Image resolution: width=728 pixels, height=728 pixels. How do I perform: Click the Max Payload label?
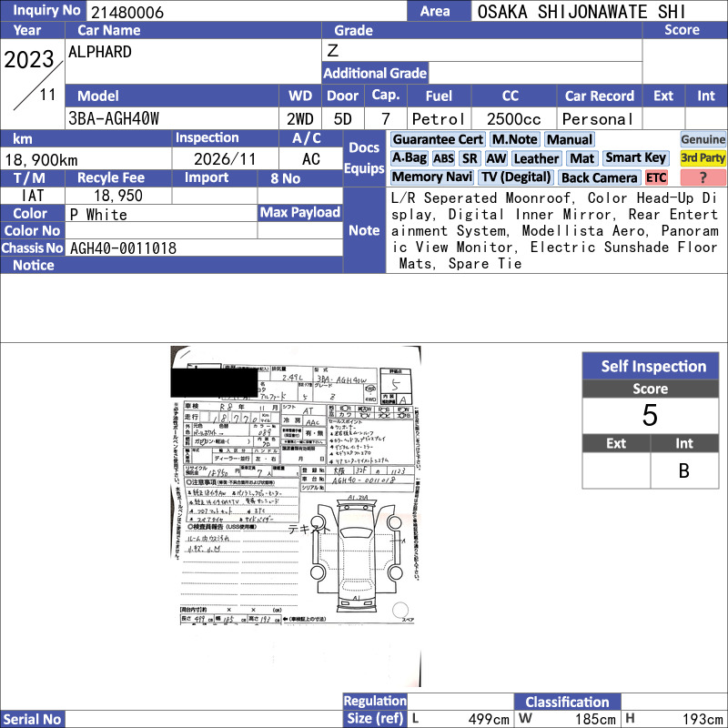coord(300,213)
